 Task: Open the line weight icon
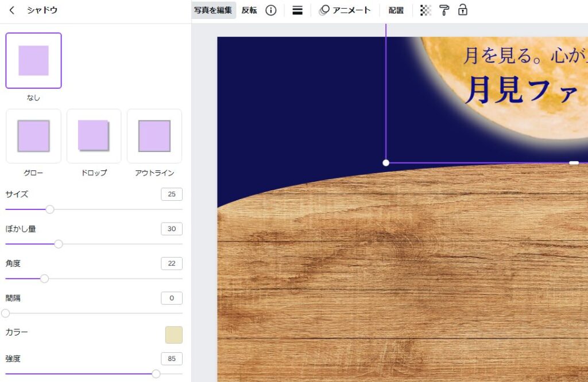[297, 10]
